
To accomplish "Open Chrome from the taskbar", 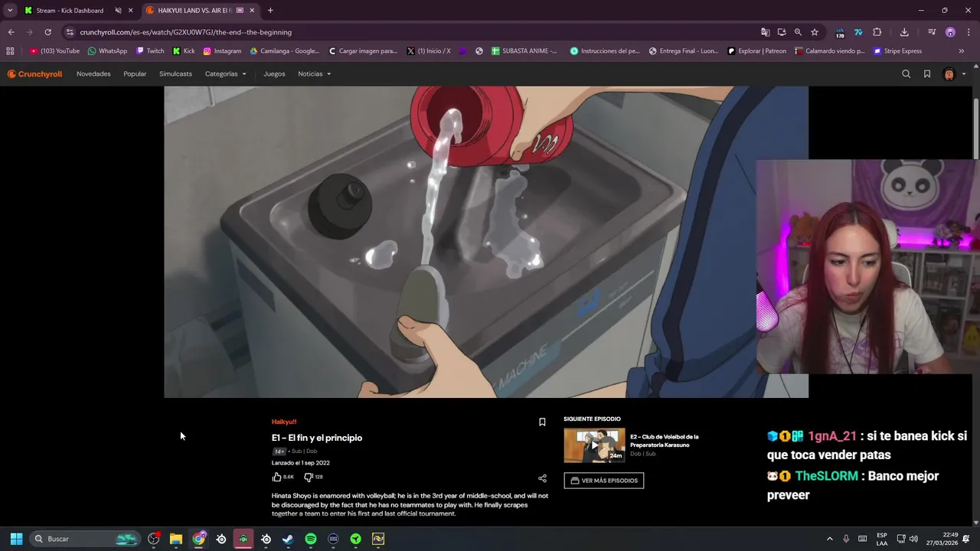I will [x=199, y=539].
